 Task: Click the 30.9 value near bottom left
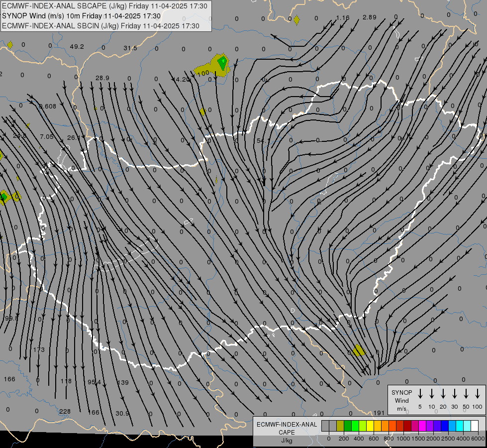click(x=122, y=413)
